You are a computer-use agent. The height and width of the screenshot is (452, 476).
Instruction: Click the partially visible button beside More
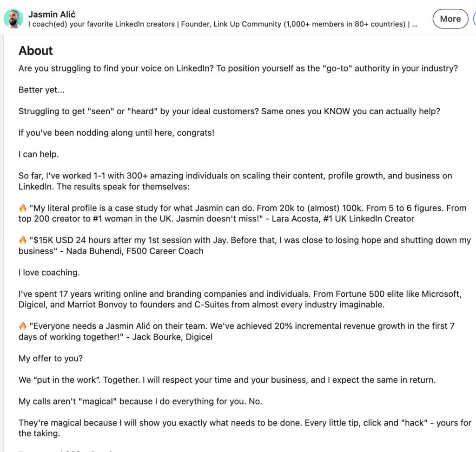point(475,19)
